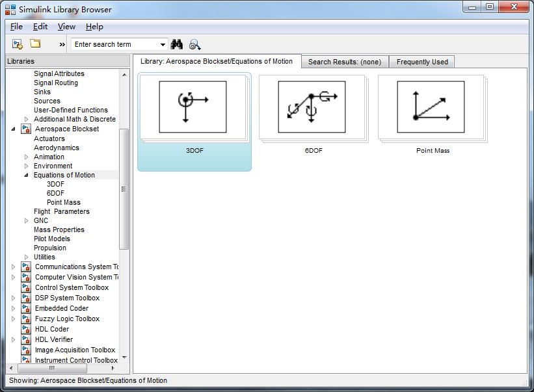Select Point Mass in the library tree
Viewport: 534px width, 392px height.
pos(64,202)
